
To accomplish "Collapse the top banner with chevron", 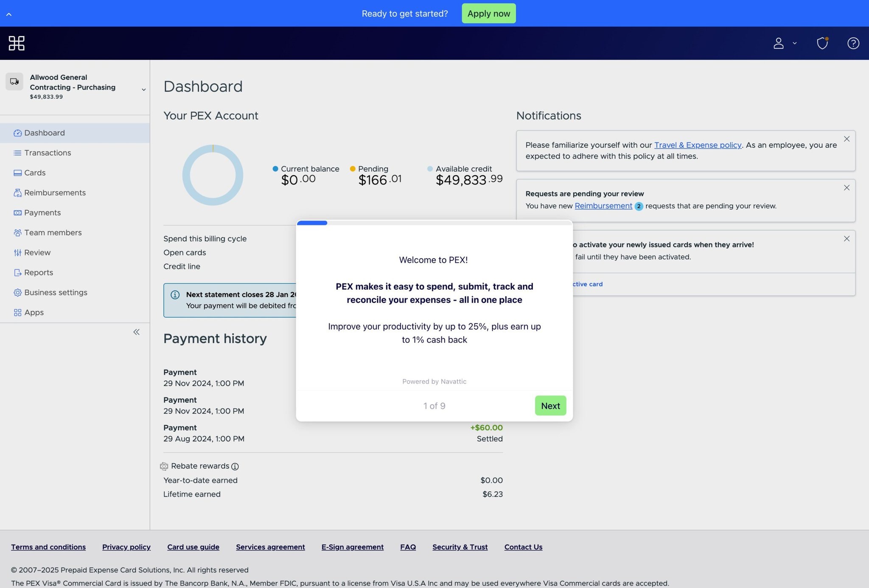I will [x=9, y=14].
